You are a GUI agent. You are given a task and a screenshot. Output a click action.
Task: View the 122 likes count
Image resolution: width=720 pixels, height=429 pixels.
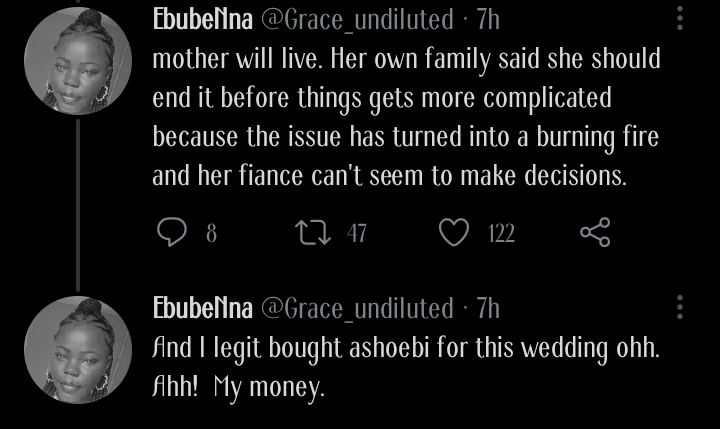[x=501, y=233]
